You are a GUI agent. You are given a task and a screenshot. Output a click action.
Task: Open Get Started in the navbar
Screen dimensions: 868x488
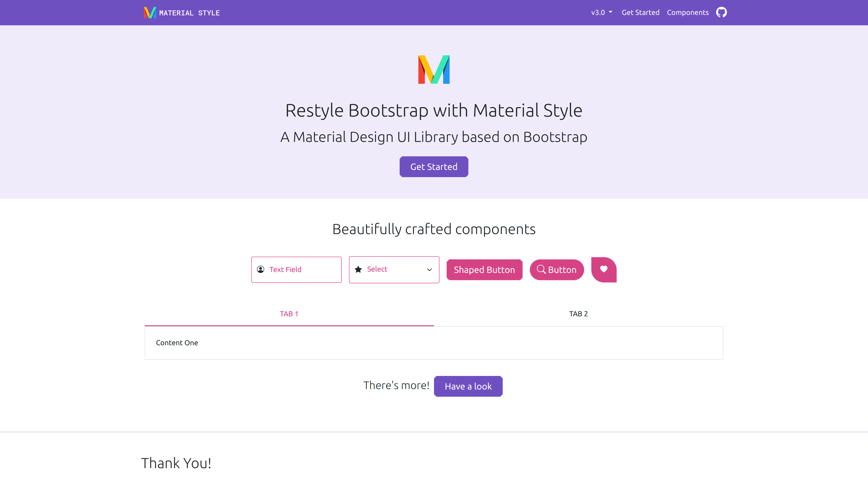(x=641, y=12)
